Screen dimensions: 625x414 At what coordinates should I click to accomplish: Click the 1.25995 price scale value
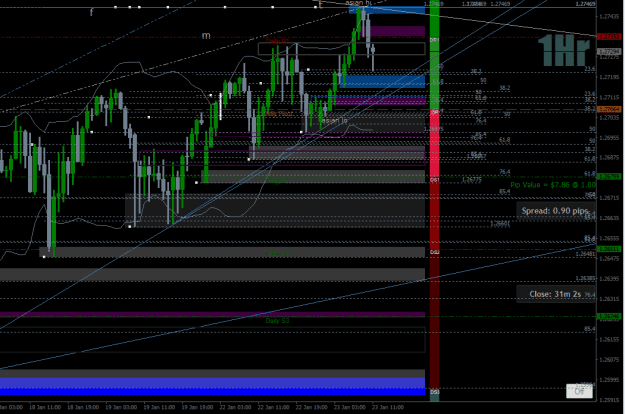(x=609, y=380)
